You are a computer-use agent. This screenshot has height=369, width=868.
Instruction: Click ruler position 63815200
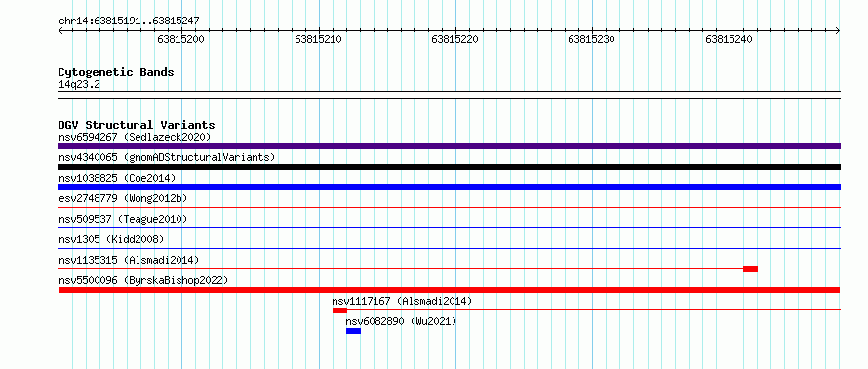coord(181,39)
